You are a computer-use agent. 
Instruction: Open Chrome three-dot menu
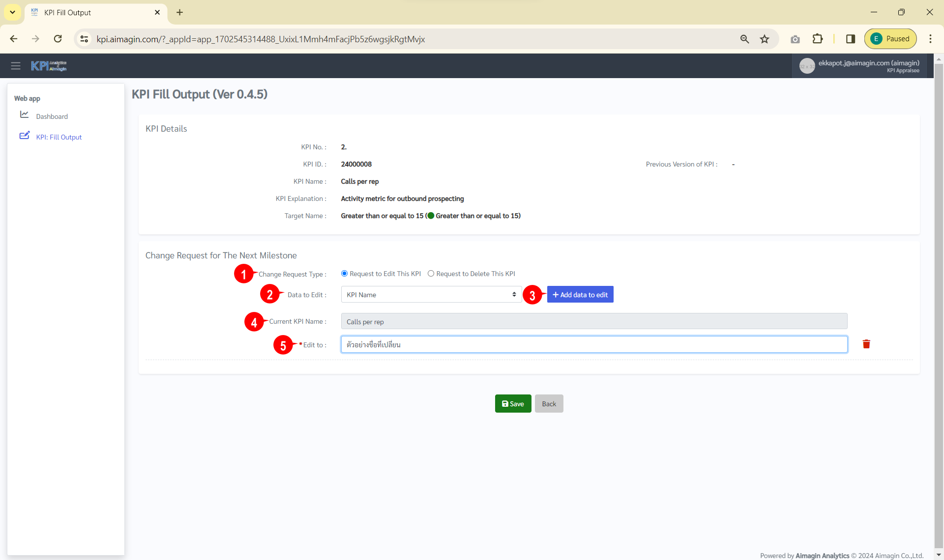pyautogui.click(x=930, y=39)
